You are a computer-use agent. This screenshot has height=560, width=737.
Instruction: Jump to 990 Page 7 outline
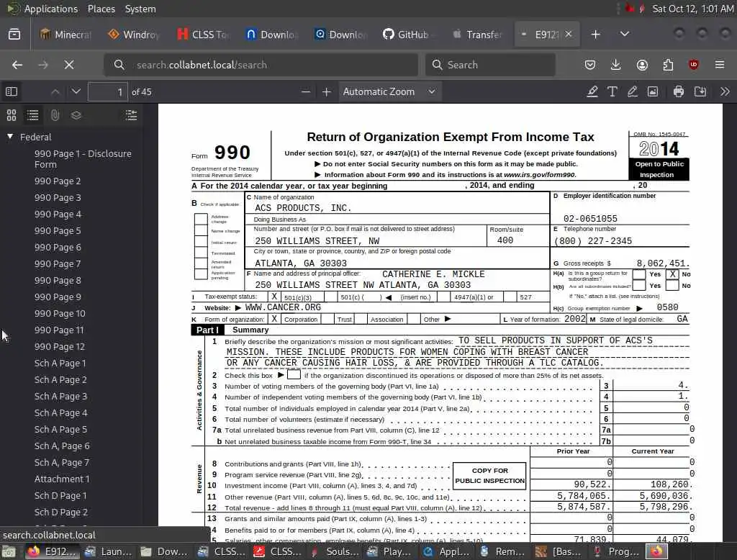58,263
